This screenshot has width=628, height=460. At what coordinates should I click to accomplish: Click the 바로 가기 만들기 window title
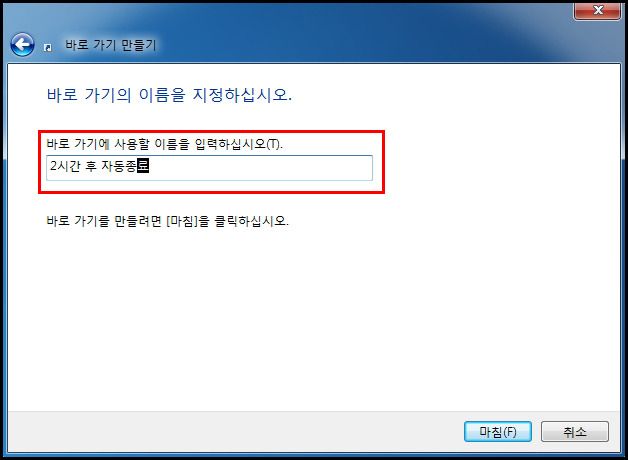point(111,45)
